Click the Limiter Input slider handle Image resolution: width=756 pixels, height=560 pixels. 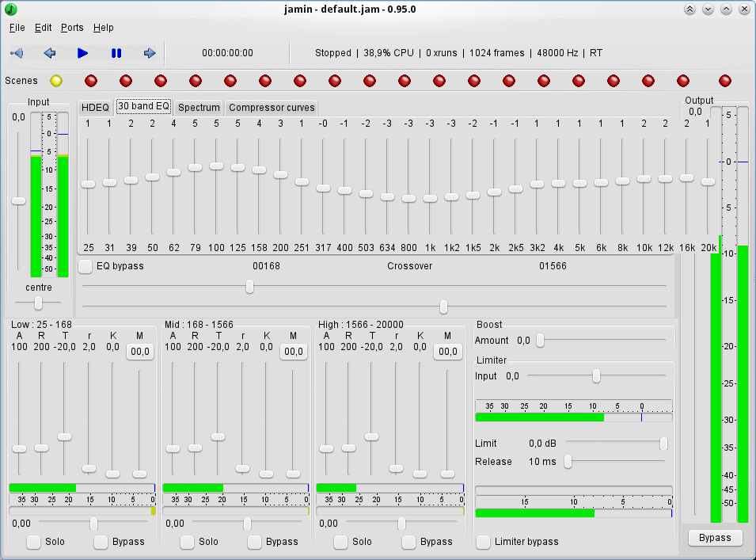(596, 376)
